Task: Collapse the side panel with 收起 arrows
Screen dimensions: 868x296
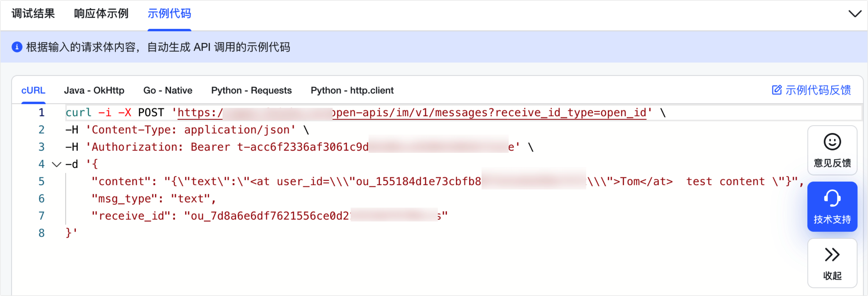Action: [x=832, y=263]
